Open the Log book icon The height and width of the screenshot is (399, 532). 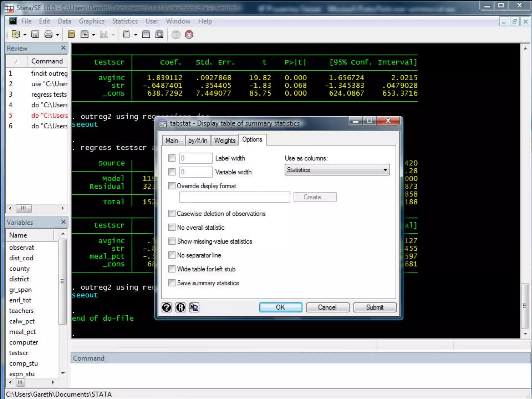pos(71,34)
